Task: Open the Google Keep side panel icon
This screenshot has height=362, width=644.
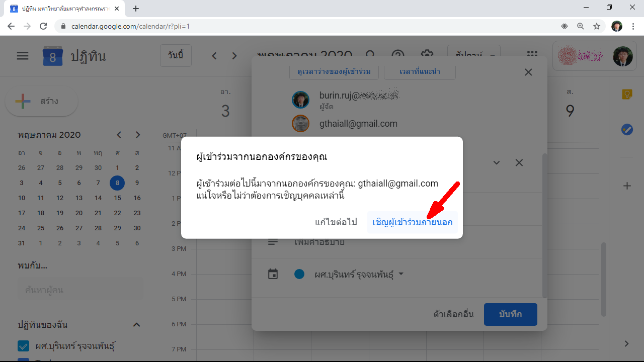Action: click(627, 95)
